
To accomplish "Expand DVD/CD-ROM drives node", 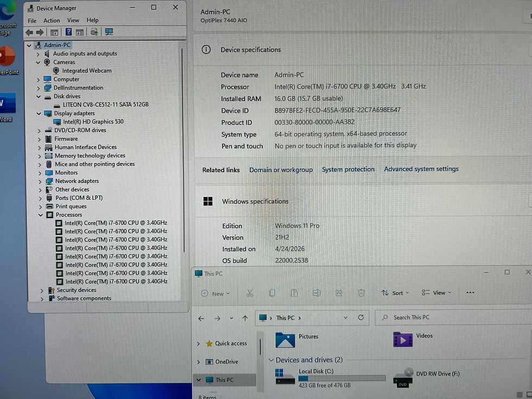I will coord(39,131).
